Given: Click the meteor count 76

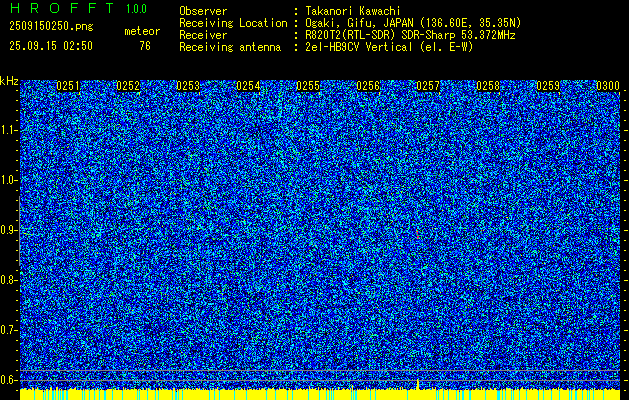Looking at the screenshot, I should [145, 46].
